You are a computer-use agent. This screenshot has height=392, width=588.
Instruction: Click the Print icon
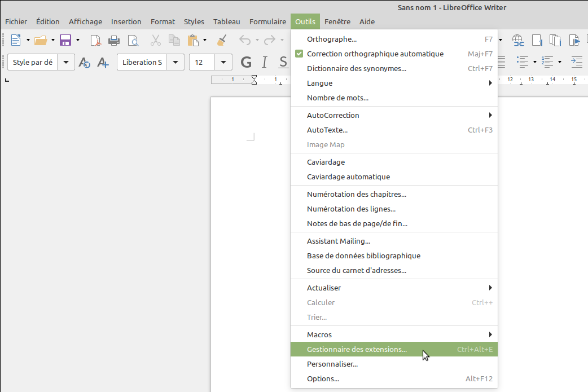[114, 40]
